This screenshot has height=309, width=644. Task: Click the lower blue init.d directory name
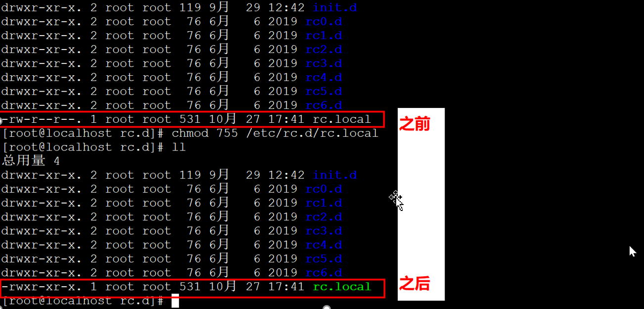[x=335, y=175]
